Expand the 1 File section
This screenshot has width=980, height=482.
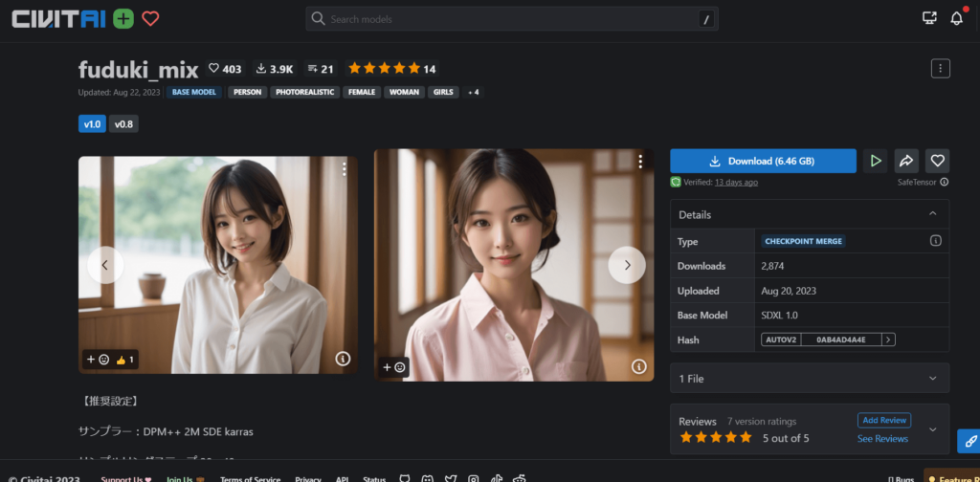pyautogui.click(x=932, y=379)
